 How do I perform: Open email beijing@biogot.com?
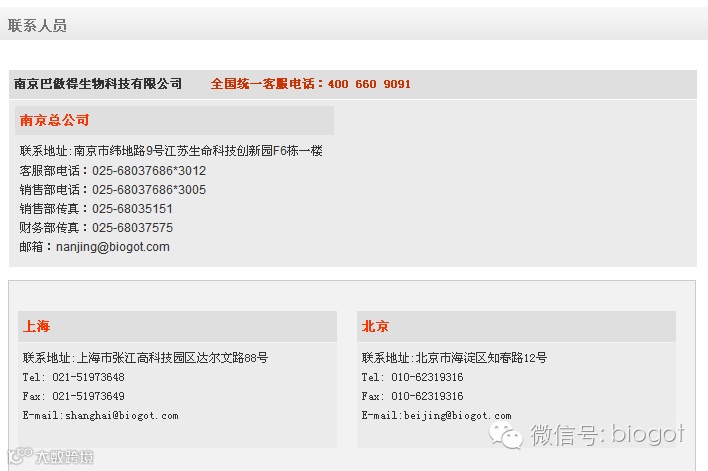click(458, 415)
